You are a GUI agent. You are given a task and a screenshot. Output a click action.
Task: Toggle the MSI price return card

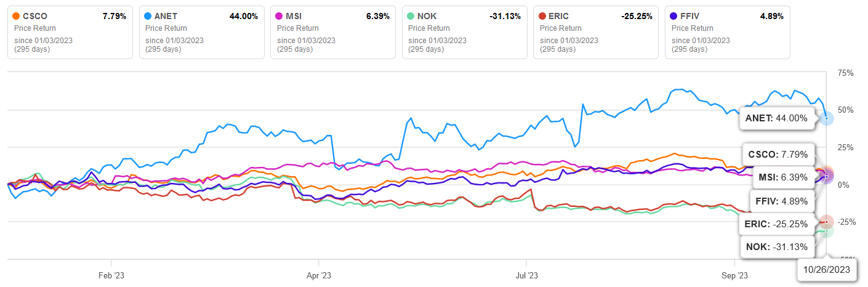tap(333, 33)
